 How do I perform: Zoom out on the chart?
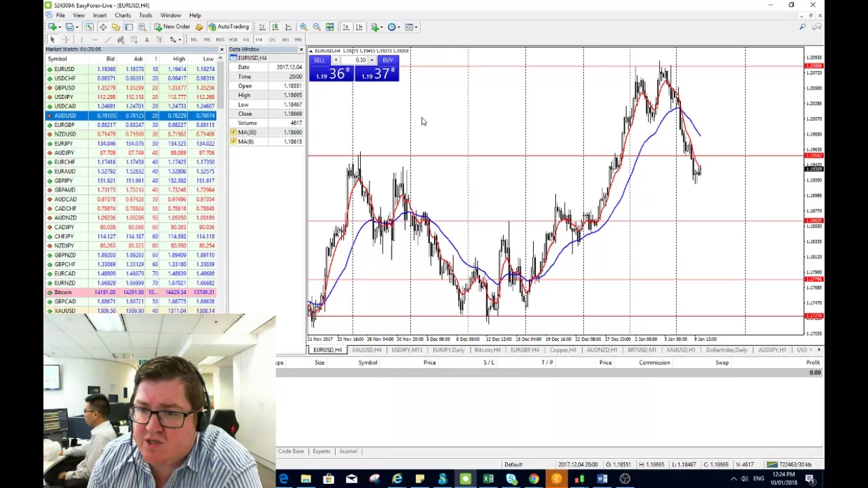(317, 27)
